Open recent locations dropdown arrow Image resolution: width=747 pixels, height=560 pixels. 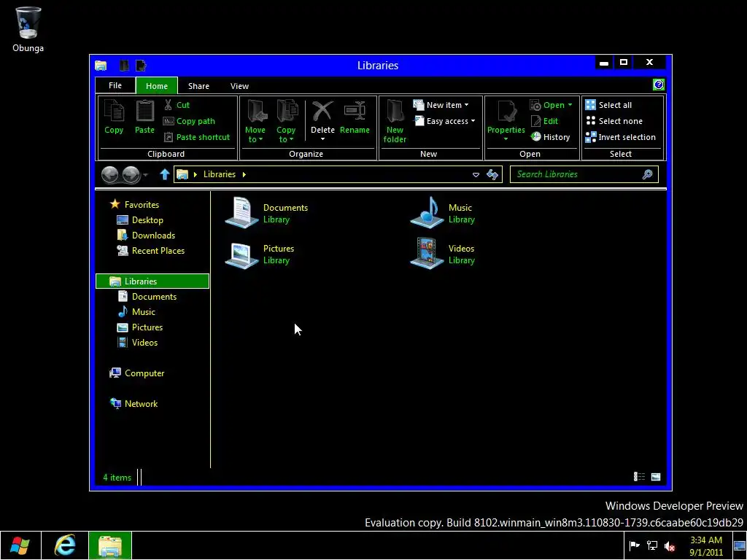(x=146, y=175)
